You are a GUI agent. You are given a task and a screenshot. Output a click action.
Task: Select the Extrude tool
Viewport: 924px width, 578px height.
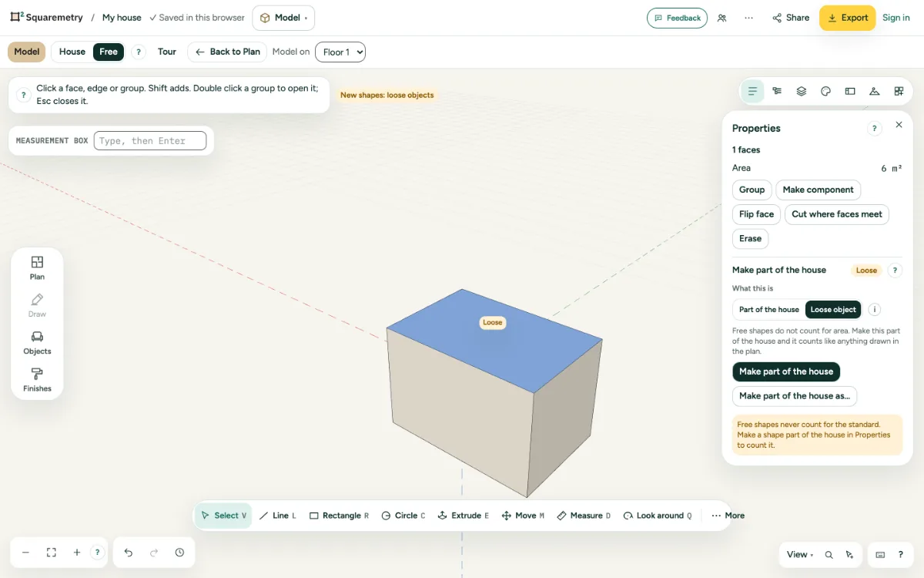[464, 516]
